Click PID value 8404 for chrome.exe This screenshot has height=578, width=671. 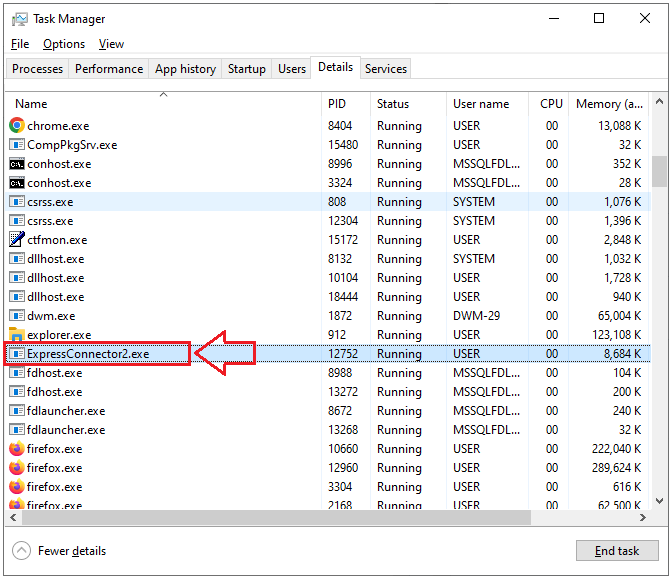(x=340, y=126)
